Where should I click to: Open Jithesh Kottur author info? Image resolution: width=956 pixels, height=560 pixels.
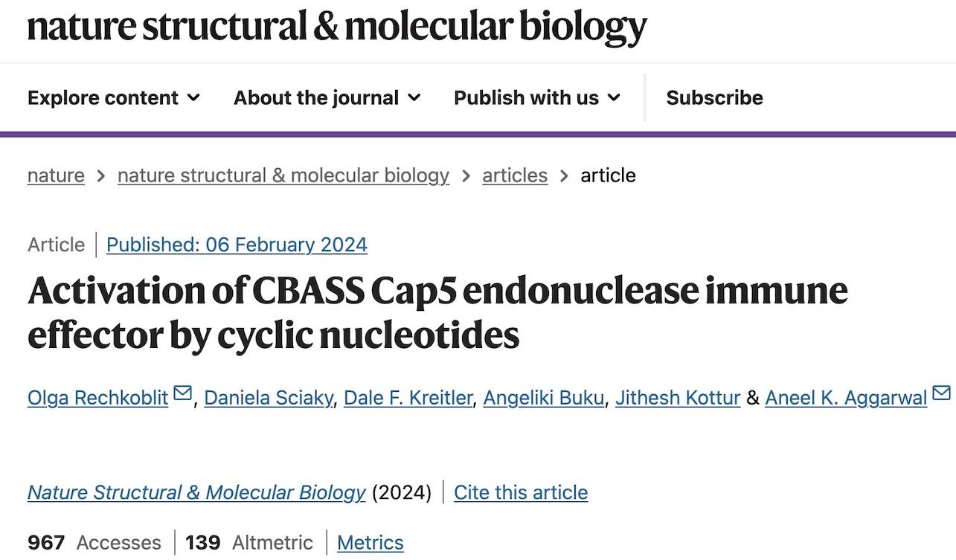click(678, 398)
